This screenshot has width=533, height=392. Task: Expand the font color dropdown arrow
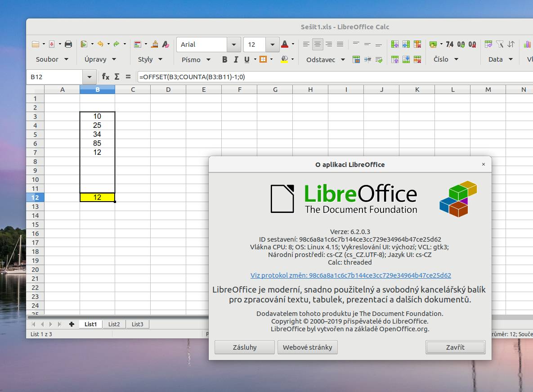pyautogui.click(x=293, y=44)
